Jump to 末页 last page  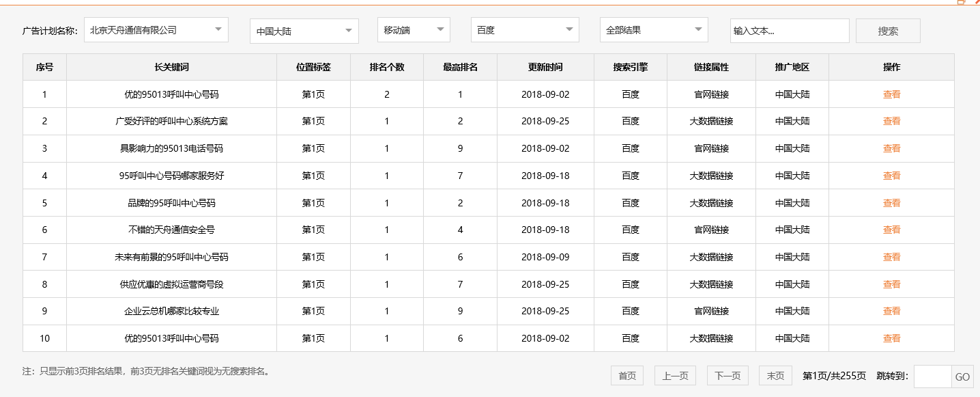(x=774, y=375)
